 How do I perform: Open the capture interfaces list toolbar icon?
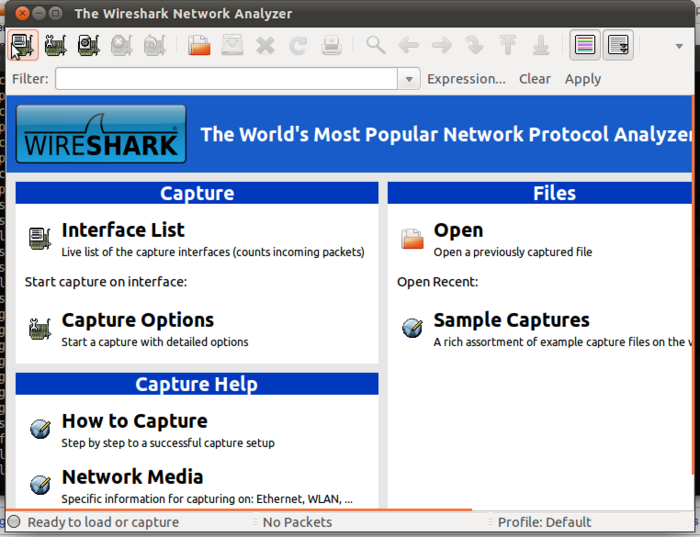click(23, 45)
